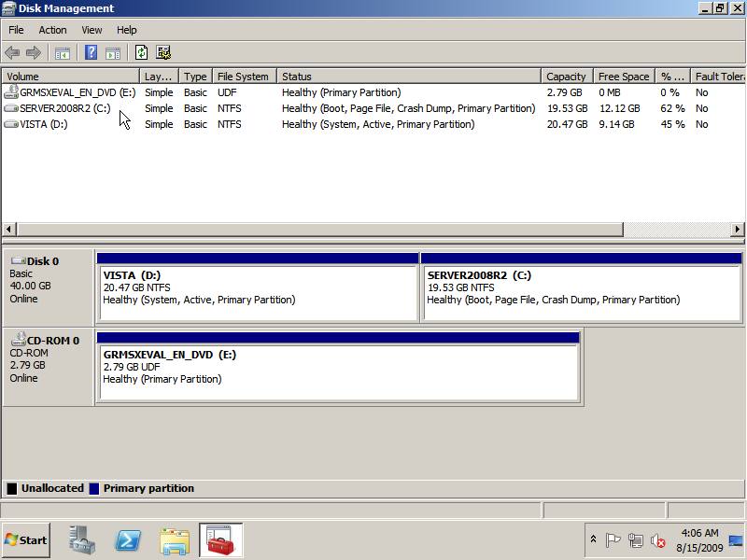Click the blue Primary partition legend swatch
The image size is (747, 560).
[94, 488]
